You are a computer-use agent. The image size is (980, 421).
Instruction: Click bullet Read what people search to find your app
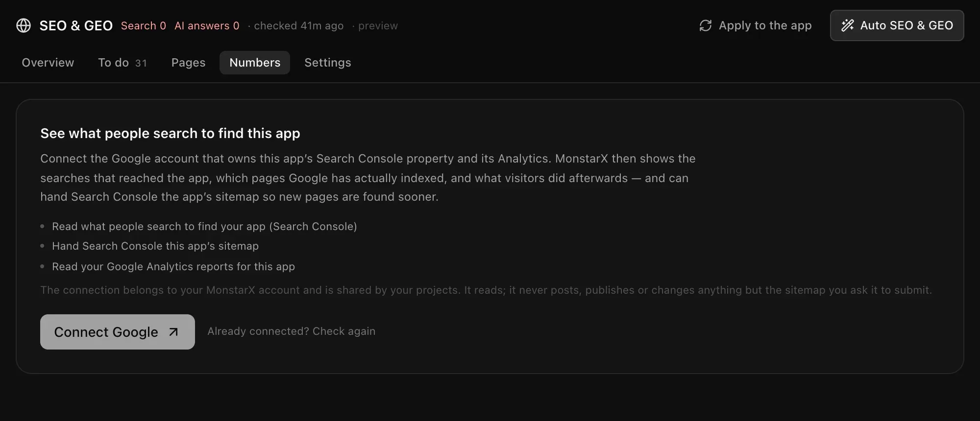pos(204,226)
